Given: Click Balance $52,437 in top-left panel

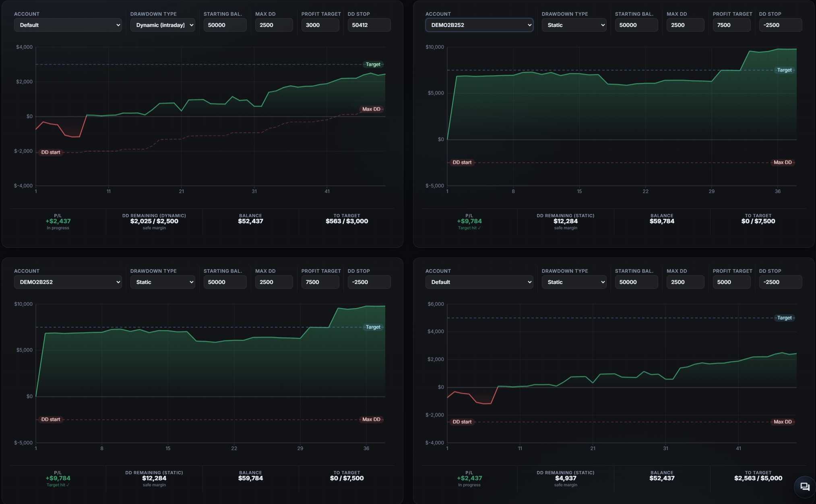Looking at the screenshot, I should click(250, 221).
